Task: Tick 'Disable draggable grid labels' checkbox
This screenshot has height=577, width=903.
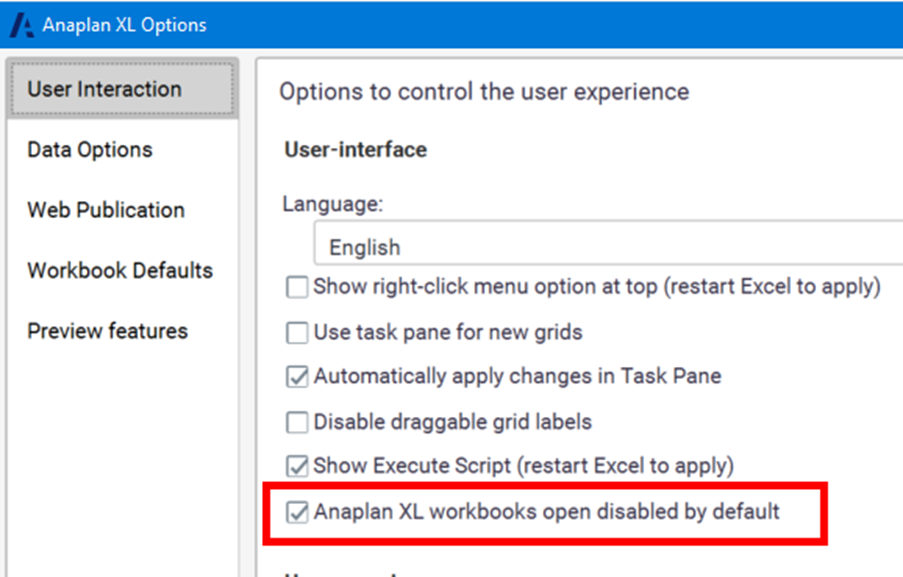Action: click(x=297, y=422)
